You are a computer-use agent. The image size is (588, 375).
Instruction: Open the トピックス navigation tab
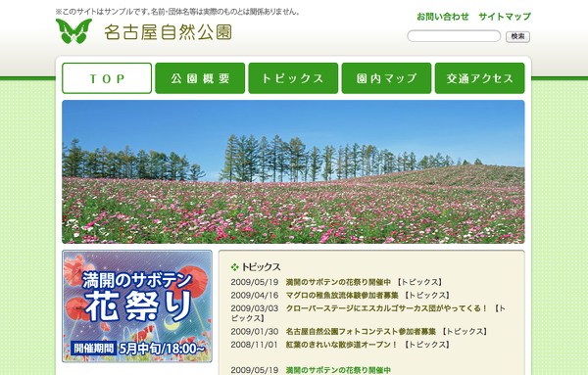coord(293,78)
